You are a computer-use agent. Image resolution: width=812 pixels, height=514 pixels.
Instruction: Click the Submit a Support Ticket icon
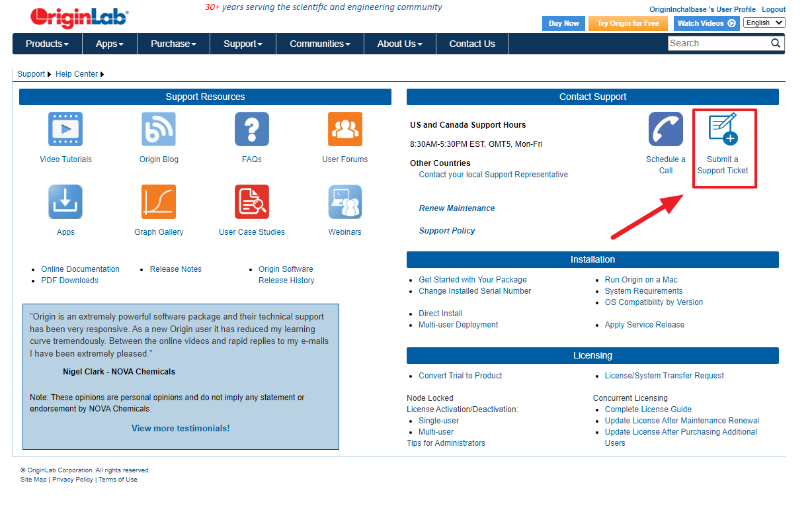[723, 129]
